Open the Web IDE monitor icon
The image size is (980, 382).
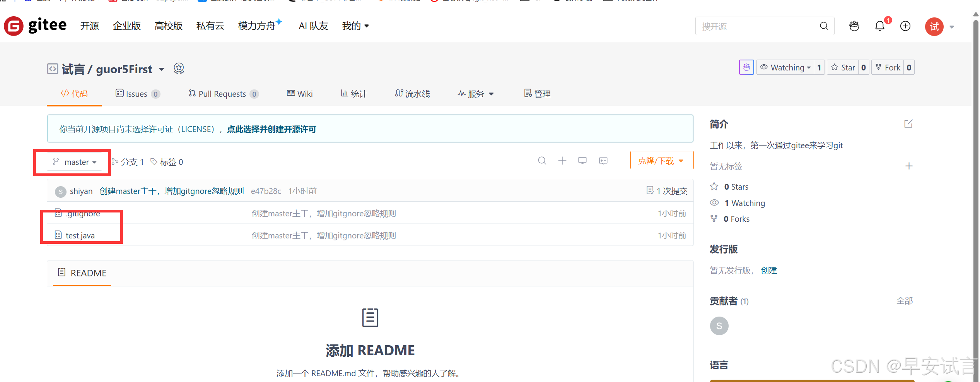coord(582,161)
